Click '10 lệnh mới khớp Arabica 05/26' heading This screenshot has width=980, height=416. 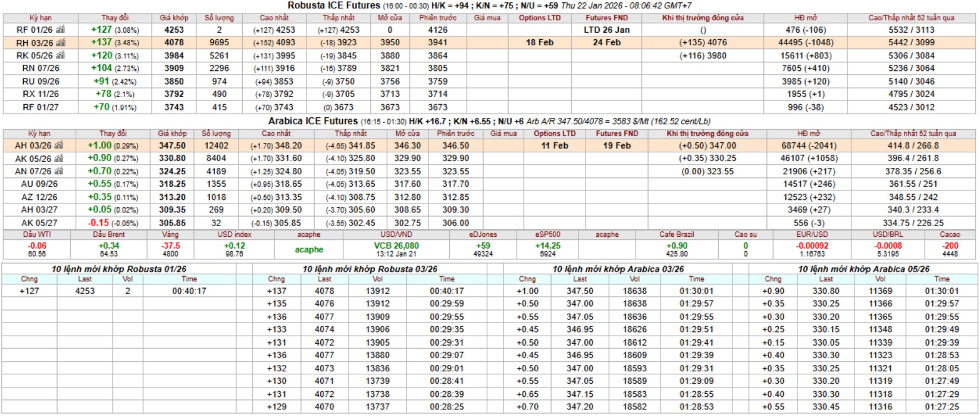(863, 269)
